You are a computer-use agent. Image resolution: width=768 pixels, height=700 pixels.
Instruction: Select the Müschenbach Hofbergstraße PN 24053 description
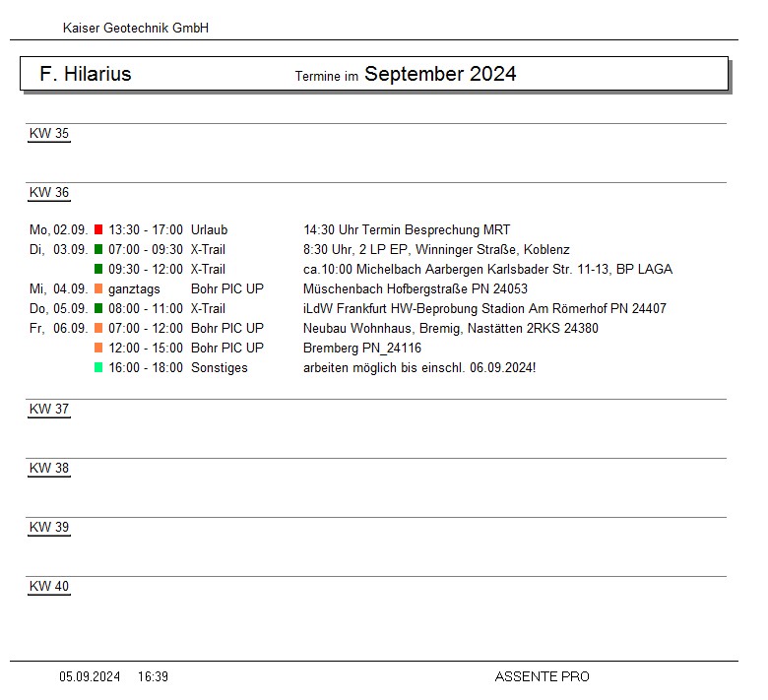point(416,289)
